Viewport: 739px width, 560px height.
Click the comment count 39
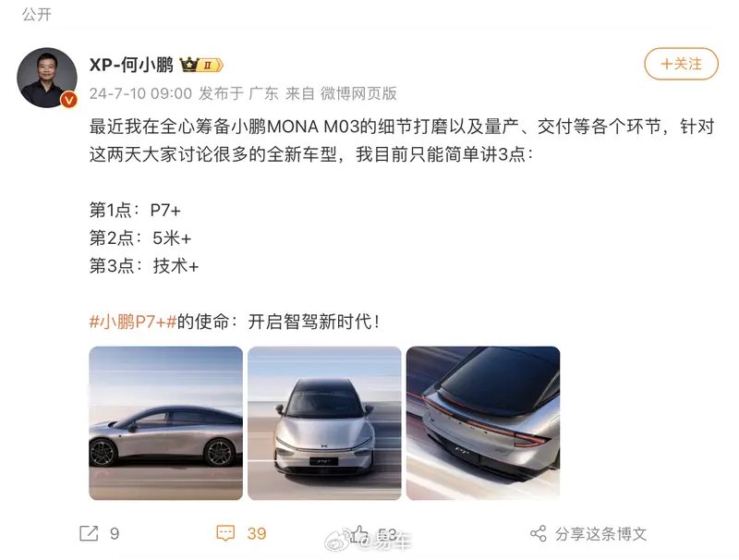point(257,533)
